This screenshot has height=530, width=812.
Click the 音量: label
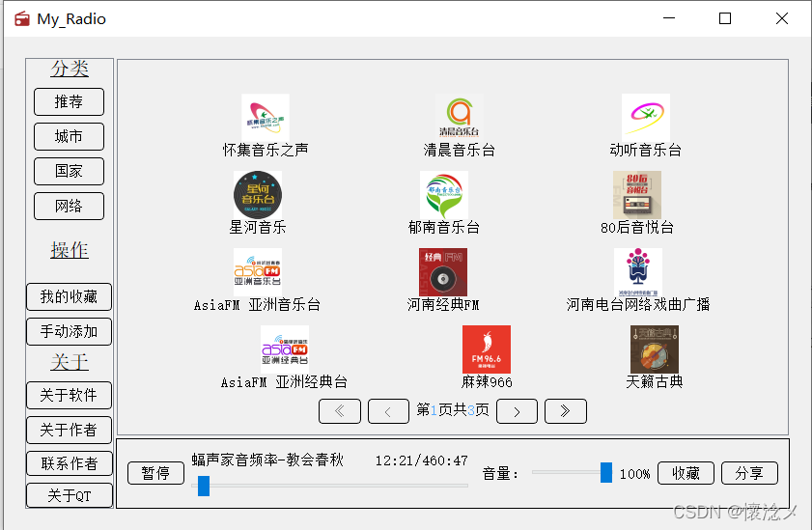(x=500, y=474)
